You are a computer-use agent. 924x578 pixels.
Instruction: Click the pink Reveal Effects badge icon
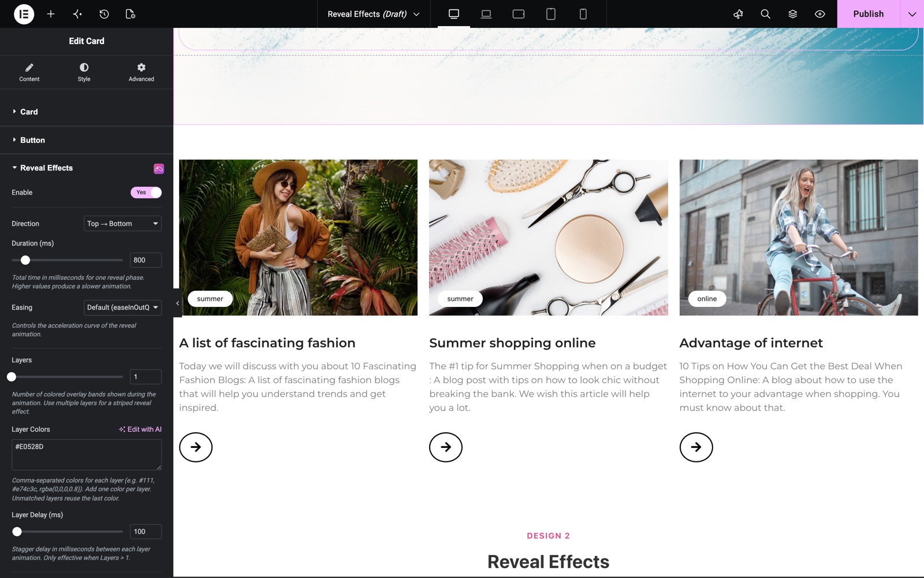click(x=159, y=168)
